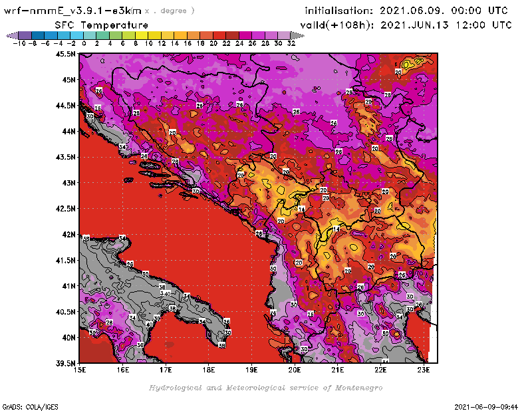Select the magenta 24 to 26 legend swatch
This screenshot has height=411, width=532.
point(245,35)
